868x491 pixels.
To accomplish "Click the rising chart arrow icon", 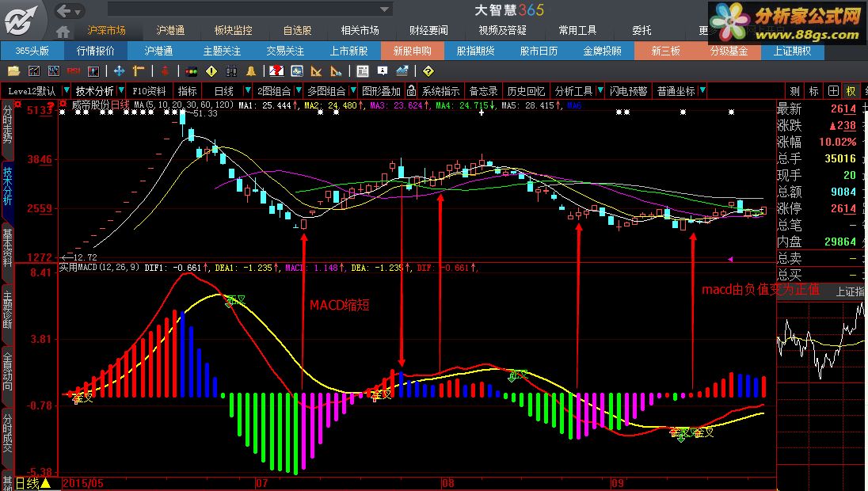I will (402, 70).
